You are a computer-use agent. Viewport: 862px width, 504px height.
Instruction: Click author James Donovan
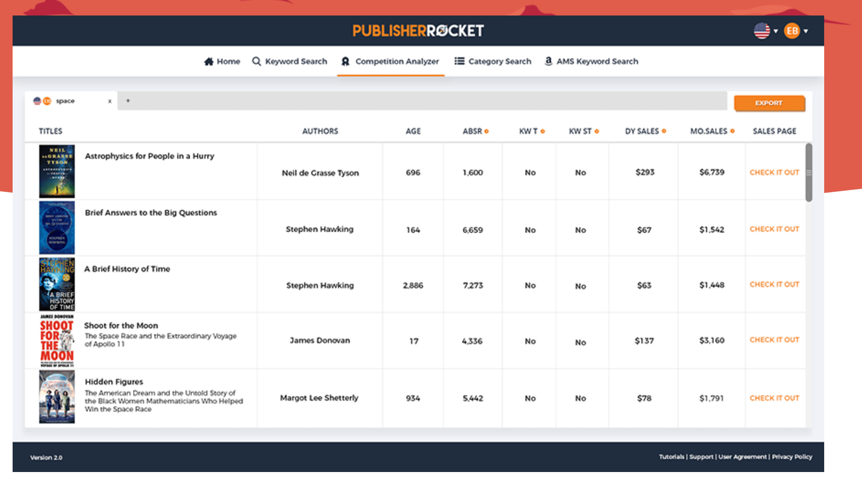pos(320,341)
